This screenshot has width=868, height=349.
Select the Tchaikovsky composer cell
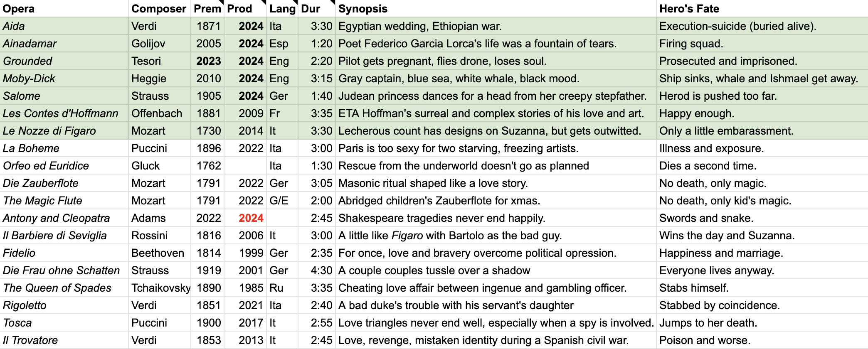coord(160,288)
